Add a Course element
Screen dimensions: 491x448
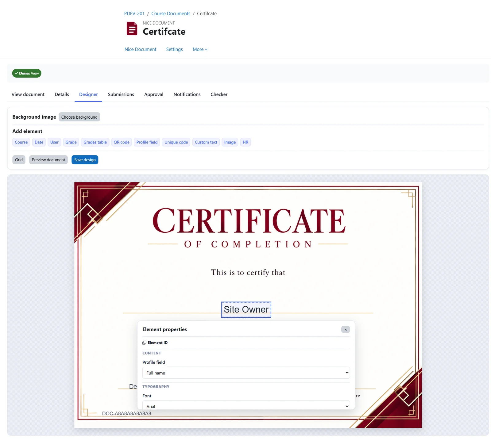pos(21,142)
